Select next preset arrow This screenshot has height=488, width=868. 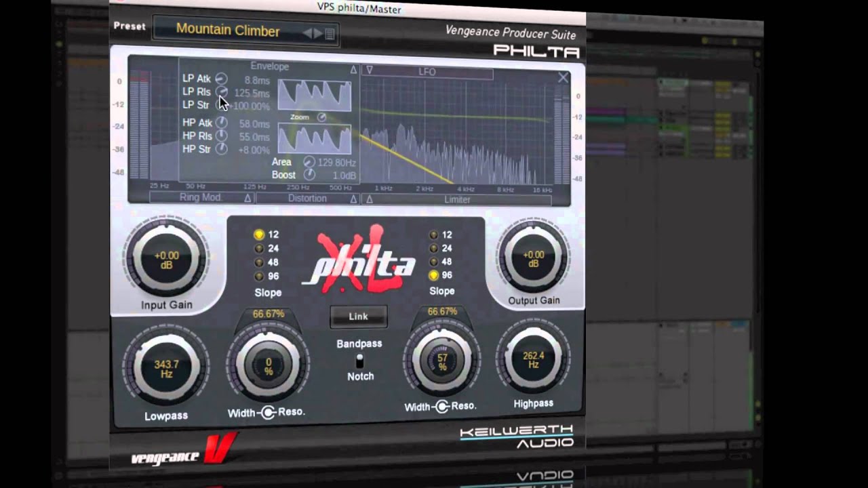pyautogui.click(x=318, y=33)
